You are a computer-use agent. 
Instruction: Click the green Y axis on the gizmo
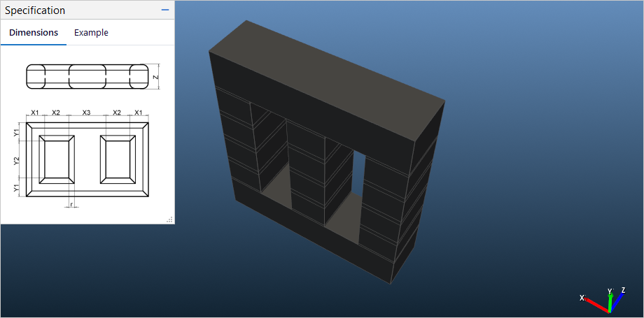click(x=610, y=302)
